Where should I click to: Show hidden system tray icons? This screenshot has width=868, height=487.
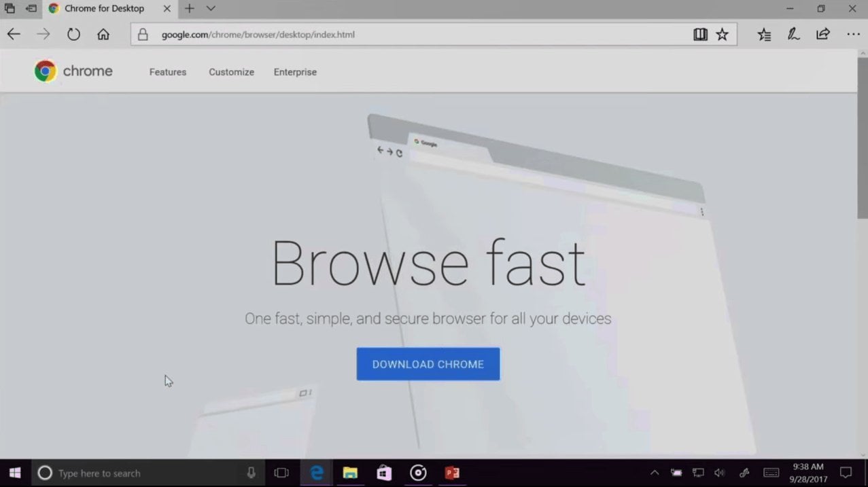(x=655, y=473)
